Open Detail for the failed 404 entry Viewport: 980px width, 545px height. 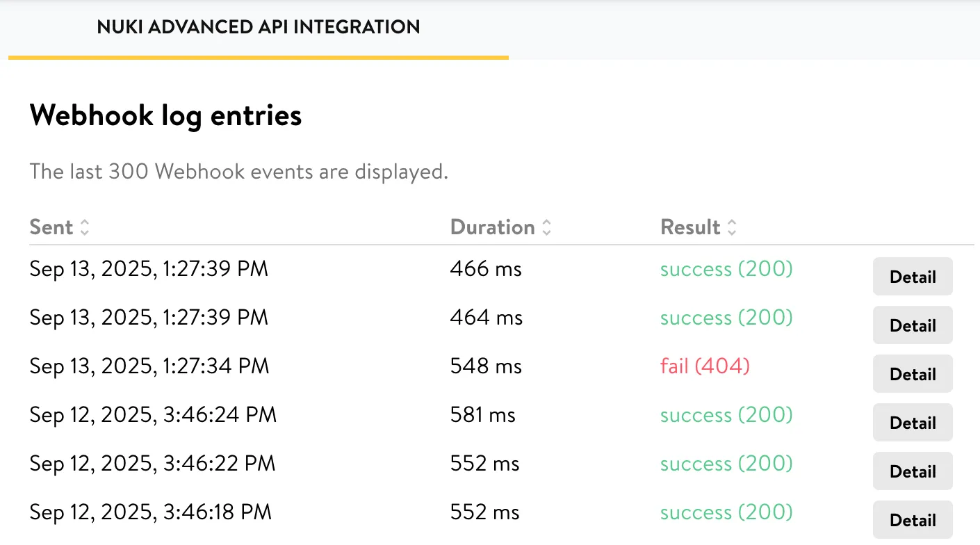tap(913, 374)
